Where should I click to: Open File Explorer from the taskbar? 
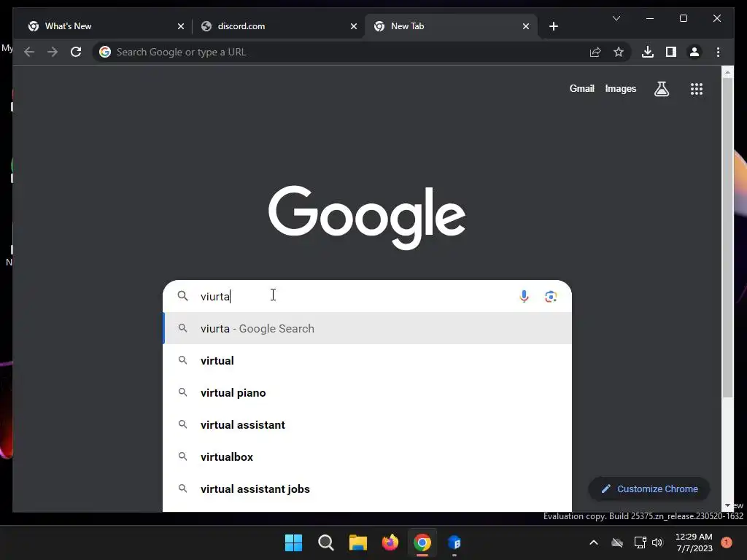coord(357,542)
